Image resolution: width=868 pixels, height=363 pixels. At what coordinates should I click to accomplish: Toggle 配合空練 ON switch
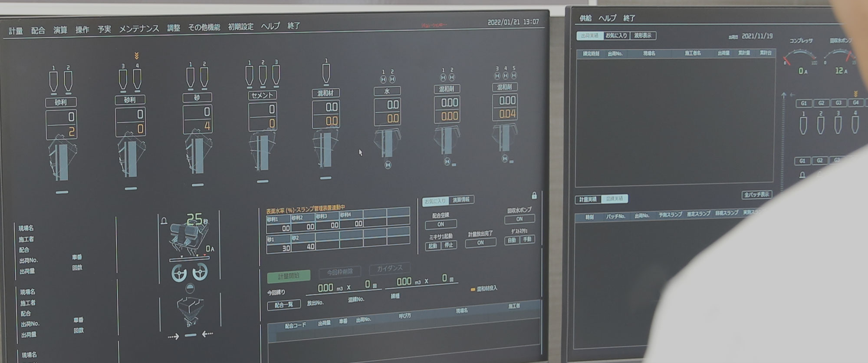pos(441,224)
